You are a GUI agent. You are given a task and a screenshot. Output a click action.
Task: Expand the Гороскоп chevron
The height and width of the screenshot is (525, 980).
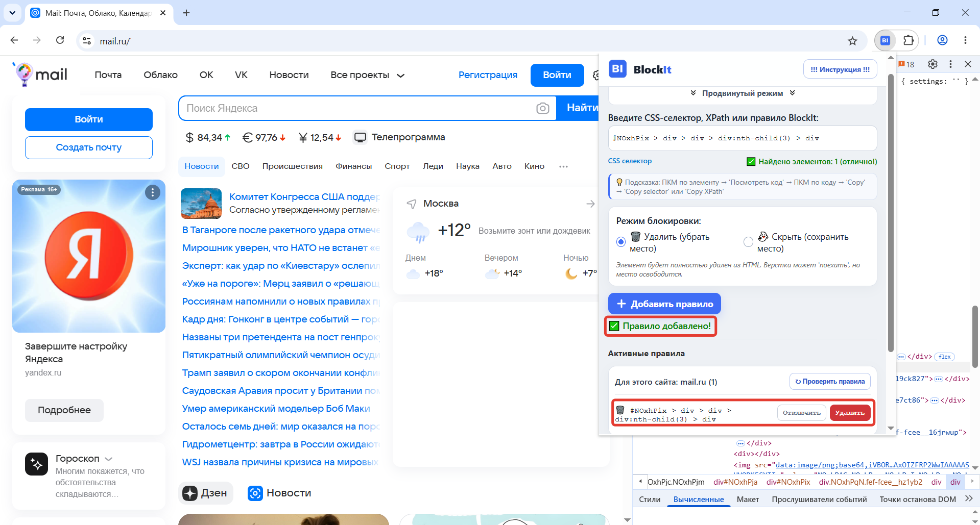(109, 459)
